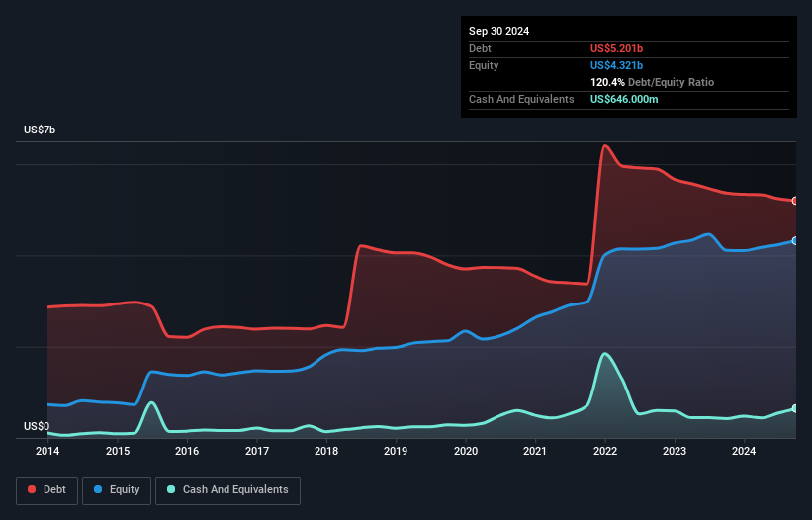The image size is (812, 520).
Task: Click the 2017 x-axis label
Action: point(257,451)
